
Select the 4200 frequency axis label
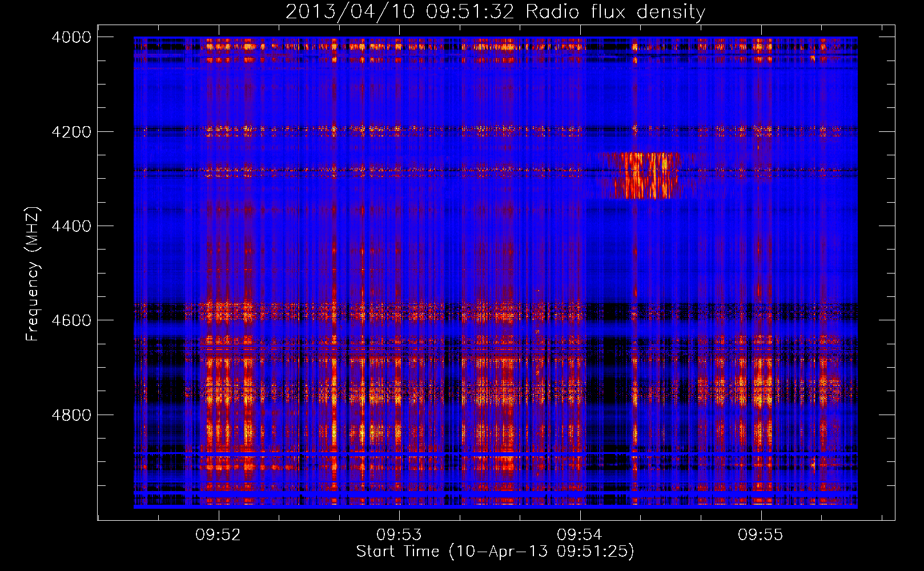tap(71, 131)
